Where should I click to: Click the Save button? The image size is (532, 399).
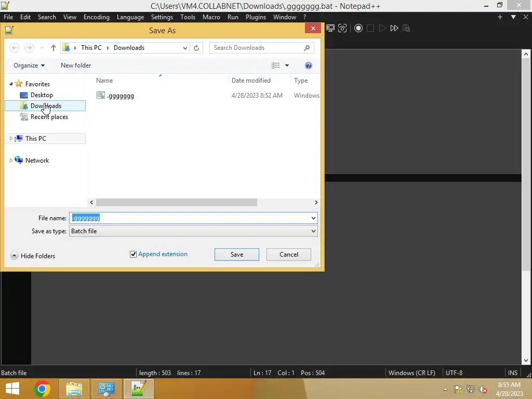tap(237, 255)
